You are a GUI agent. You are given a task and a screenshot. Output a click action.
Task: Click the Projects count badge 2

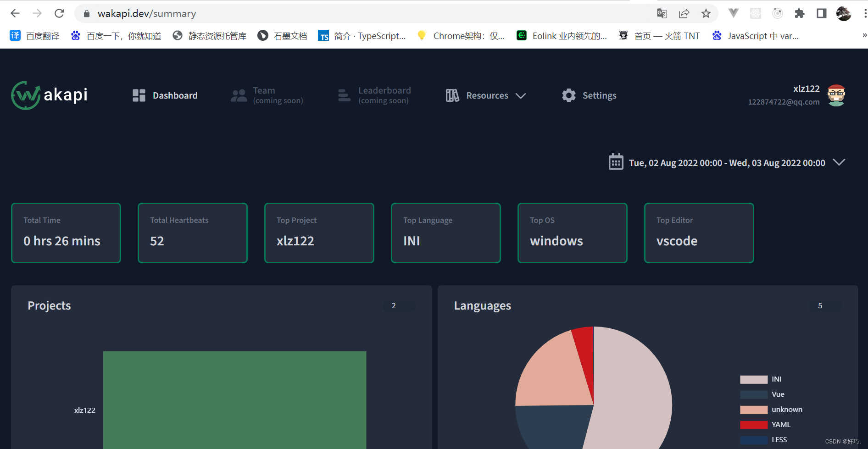pos(399,305)
